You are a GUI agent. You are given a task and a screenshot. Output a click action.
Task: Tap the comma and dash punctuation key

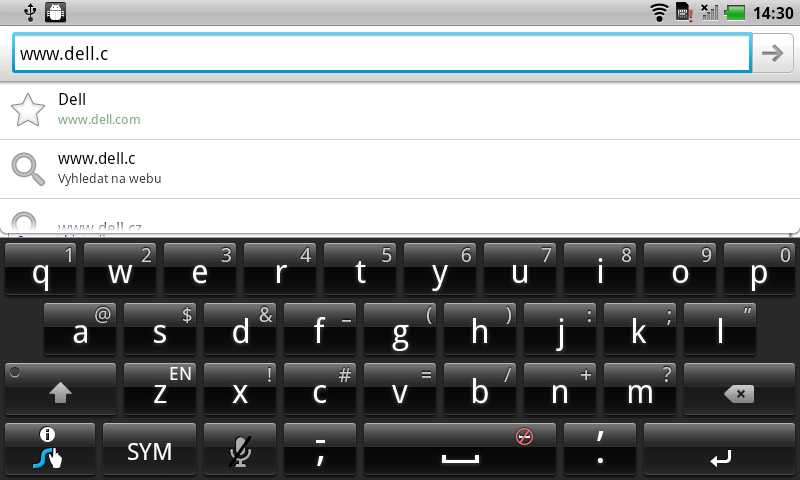tap(320, 448)
